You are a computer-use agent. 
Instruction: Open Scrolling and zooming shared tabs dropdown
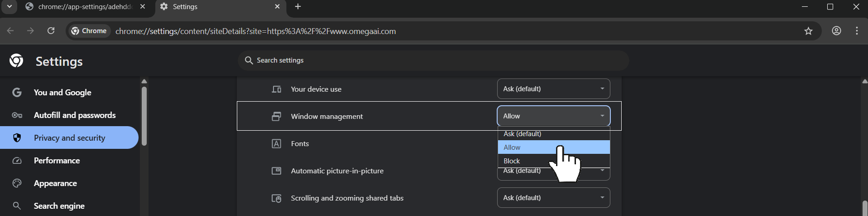click(x=553, y=198)
